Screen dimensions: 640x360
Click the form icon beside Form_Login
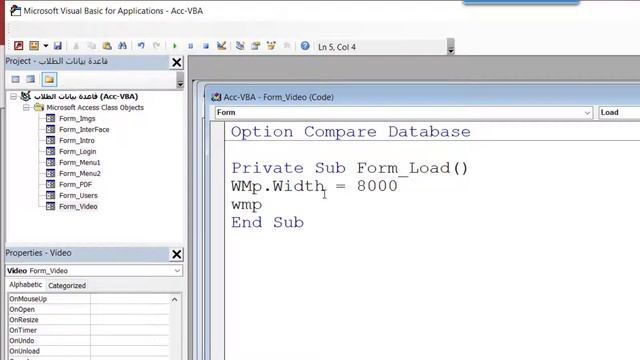point(50,151)
